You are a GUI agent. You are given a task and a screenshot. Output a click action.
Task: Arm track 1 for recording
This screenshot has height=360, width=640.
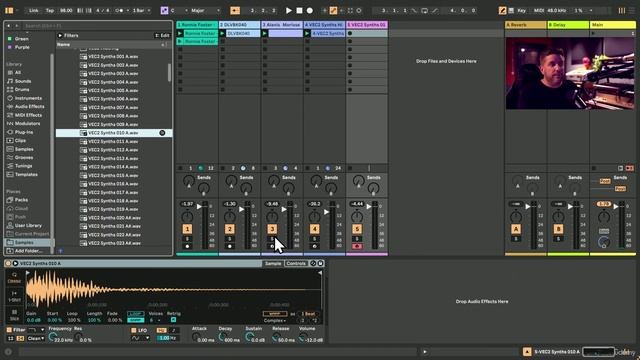187,247
